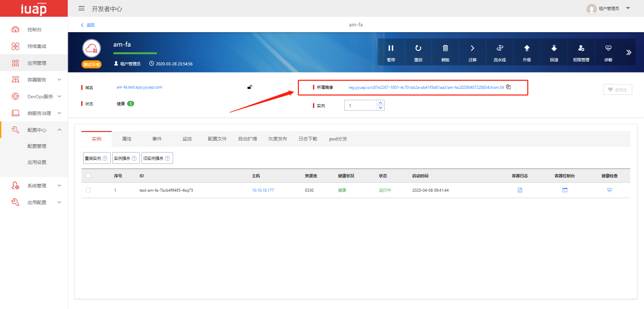Decrease the instance count stepper
Image resolution: width=644 pixels, height=309 pixels.
(380, 108)
